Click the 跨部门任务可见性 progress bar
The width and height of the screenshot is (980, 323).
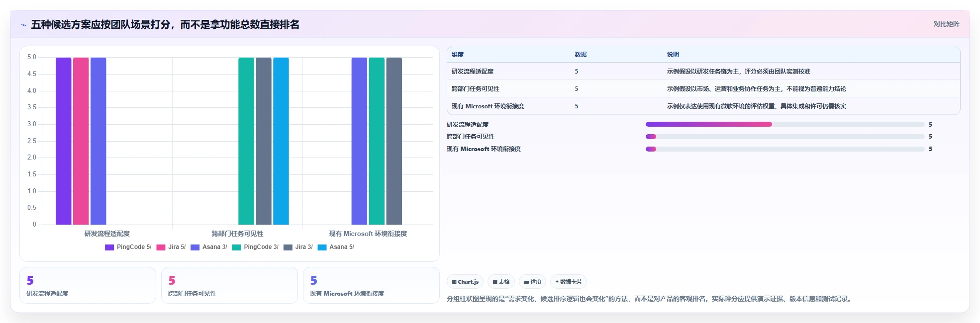pos(785,137)
